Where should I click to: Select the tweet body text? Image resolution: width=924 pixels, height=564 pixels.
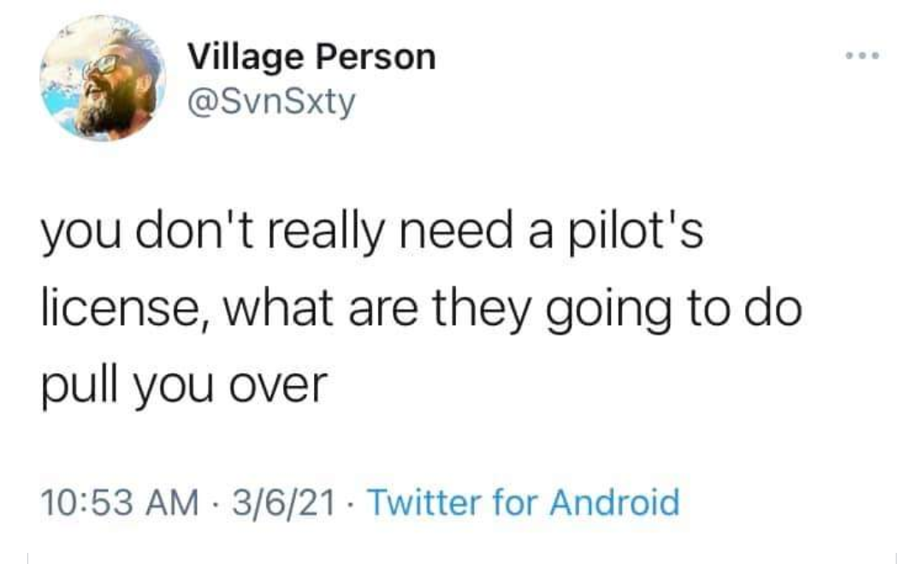pos(419,304)
